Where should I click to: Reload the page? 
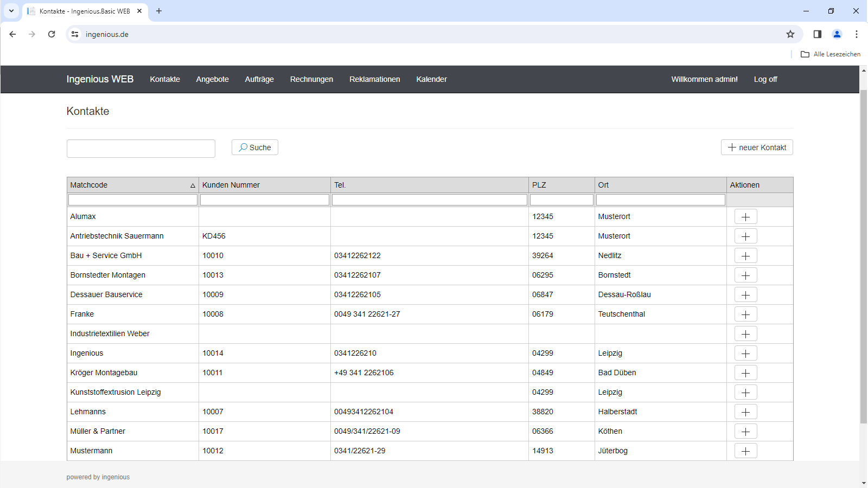(x=52, y=34)
